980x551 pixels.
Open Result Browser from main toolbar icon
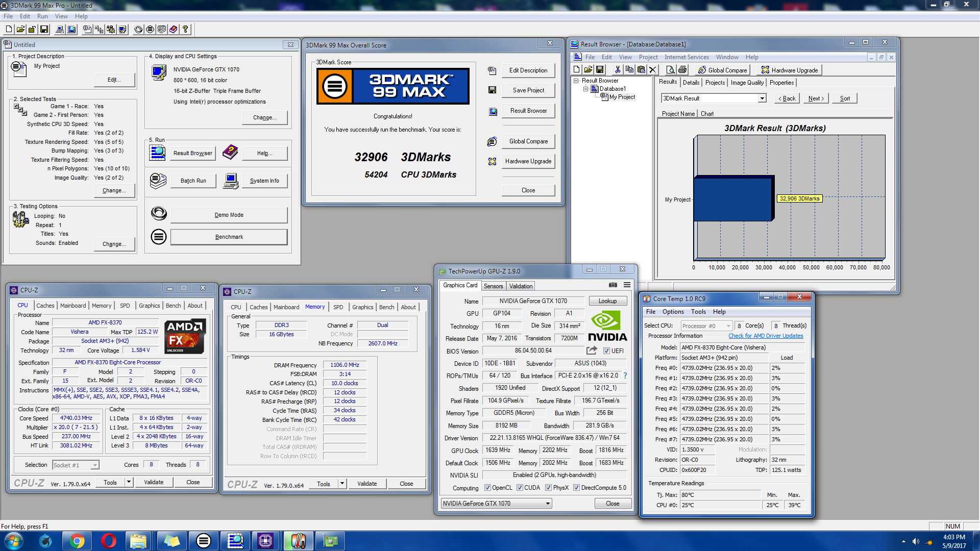[71, 30]
